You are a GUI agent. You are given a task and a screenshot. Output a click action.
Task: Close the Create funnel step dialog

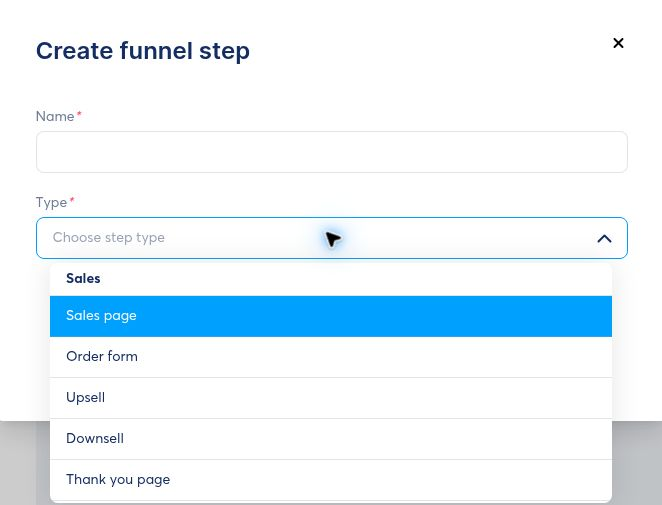[x=618, y=43]
